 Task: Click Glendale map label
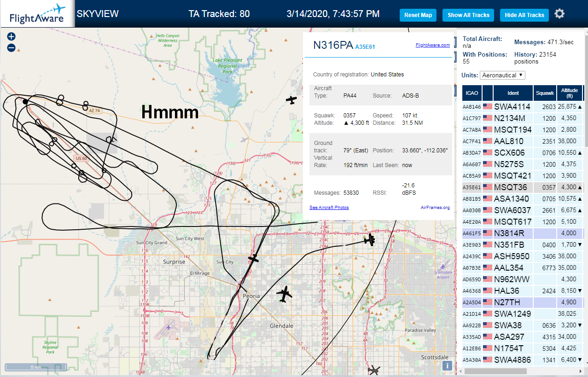click(281, 325)
